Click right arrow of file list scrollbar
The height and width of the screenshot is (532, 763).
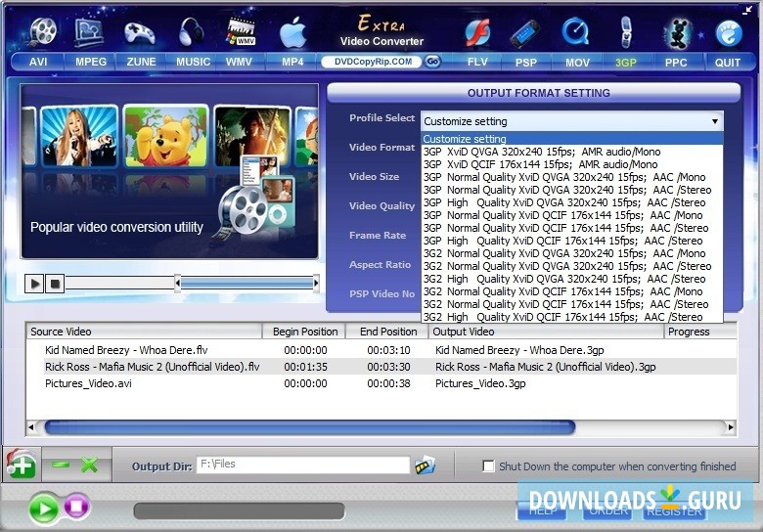[x=731, y=427]
